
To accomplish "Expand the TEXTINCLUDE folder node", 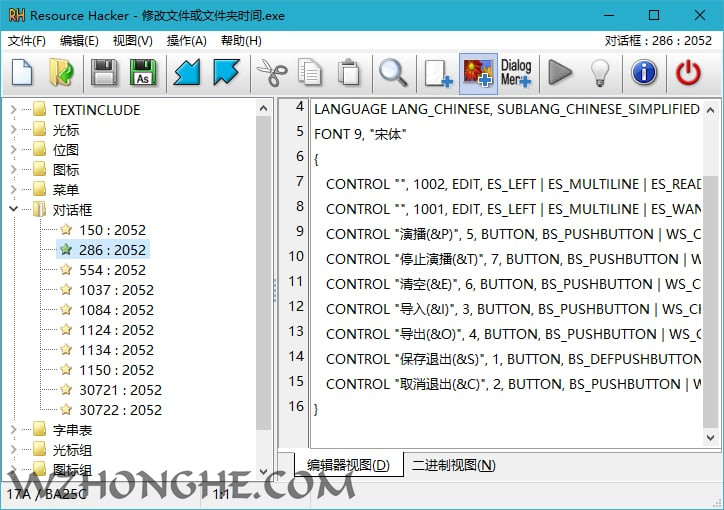I will point(13,110).
